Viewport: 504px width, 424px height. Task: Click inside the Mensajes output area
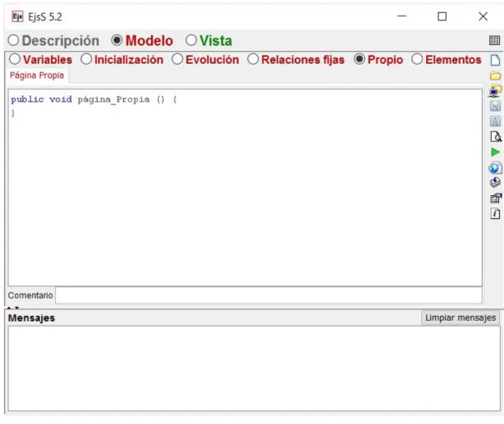[254, 368]
